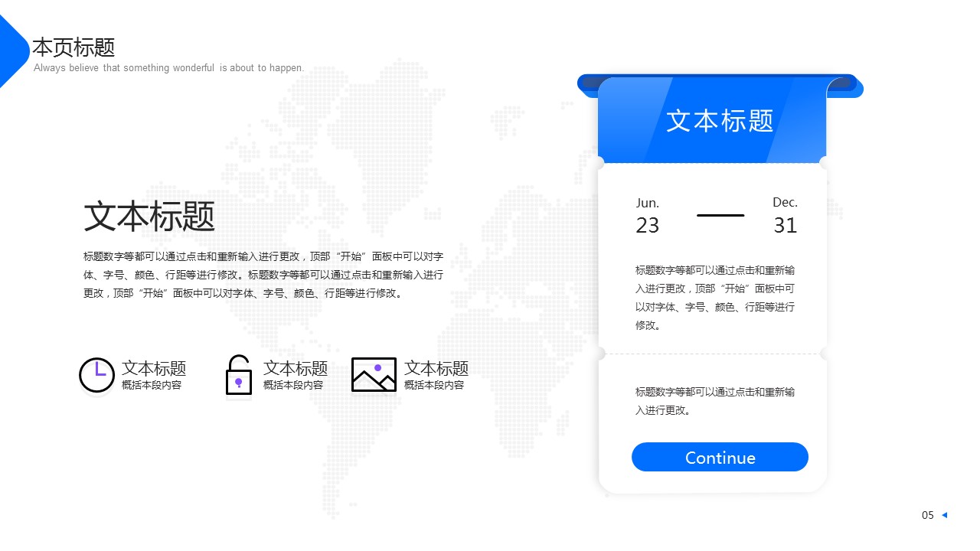Click the large left heading 文本标题
980x551 pixels.
tap(149, 217)
